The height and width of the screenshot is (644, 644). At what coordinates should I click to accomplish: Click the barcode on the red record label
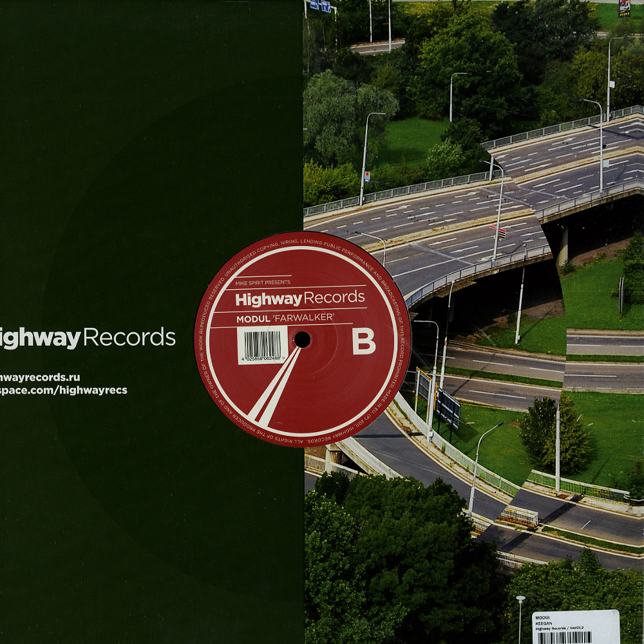click(262, 345)
